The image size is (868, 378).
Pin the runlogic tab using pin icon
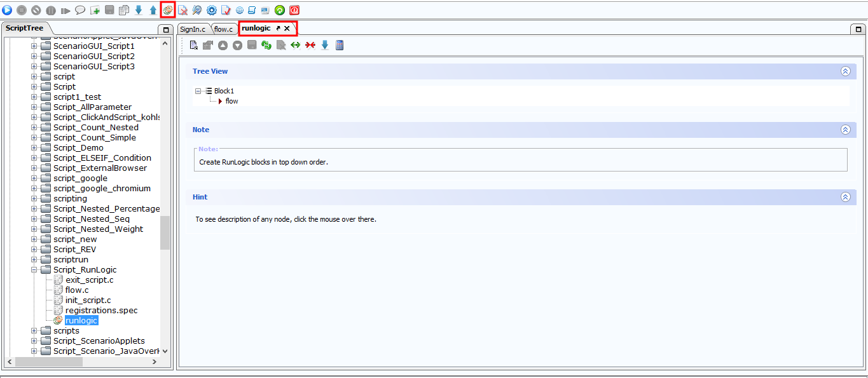(x=278, y=29)
